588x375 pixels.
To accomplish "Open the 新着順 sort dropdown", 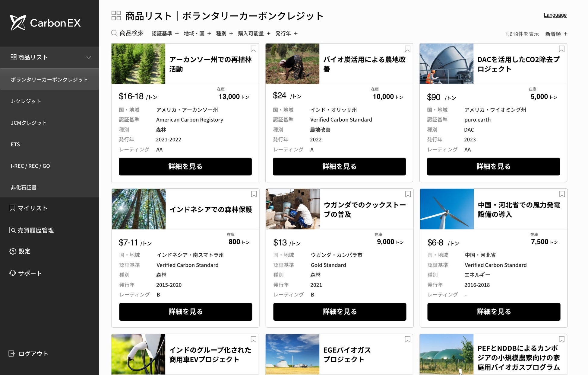I will [x=556, y=34].
